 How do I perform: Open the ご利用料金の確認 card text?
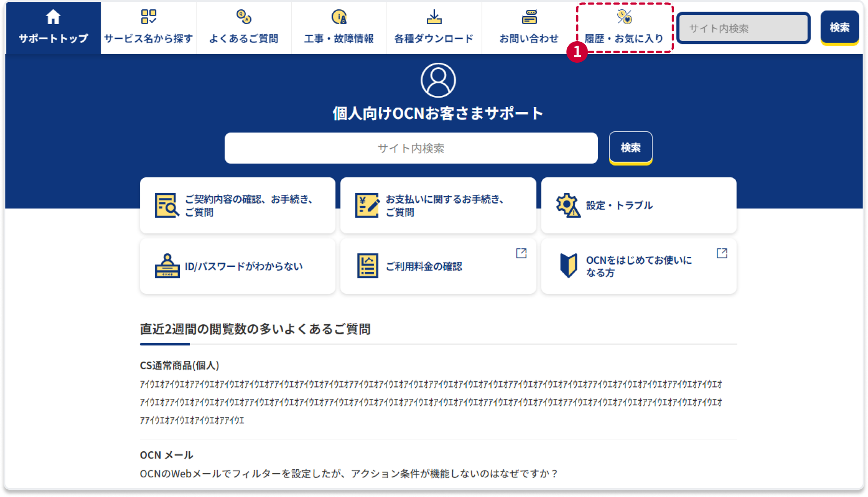point(424,266)
